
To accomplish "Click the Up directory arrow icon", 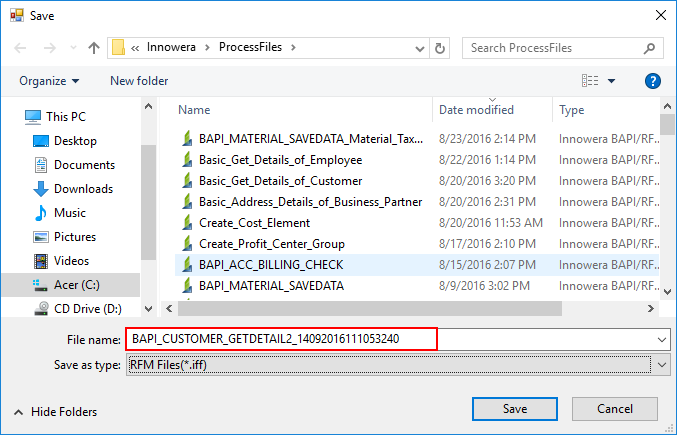I will (x=94, y=47).
